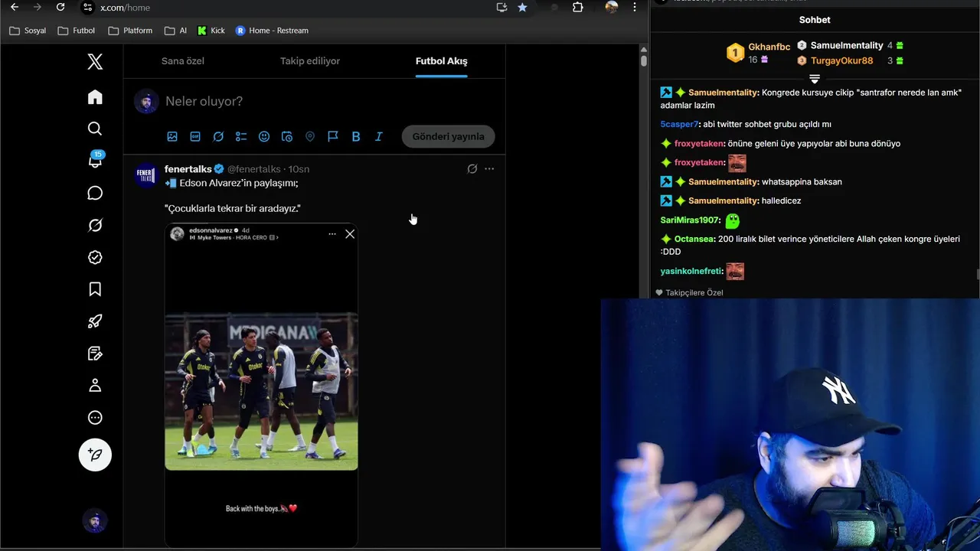
Task: Open Kick bookmark in bookmarks bar
Action: 211,31
